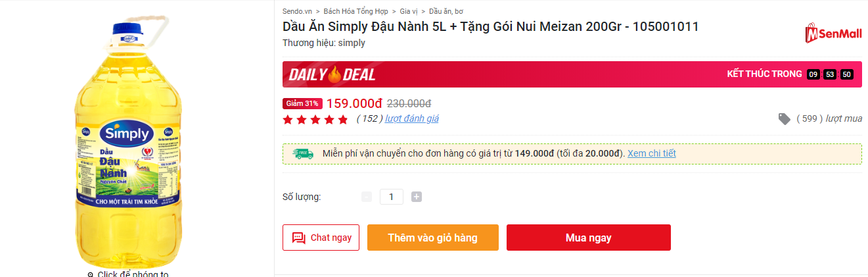Go to Gia vị breadcrumb category
This screenshot has width=868, height=277.
pos(409,11)
